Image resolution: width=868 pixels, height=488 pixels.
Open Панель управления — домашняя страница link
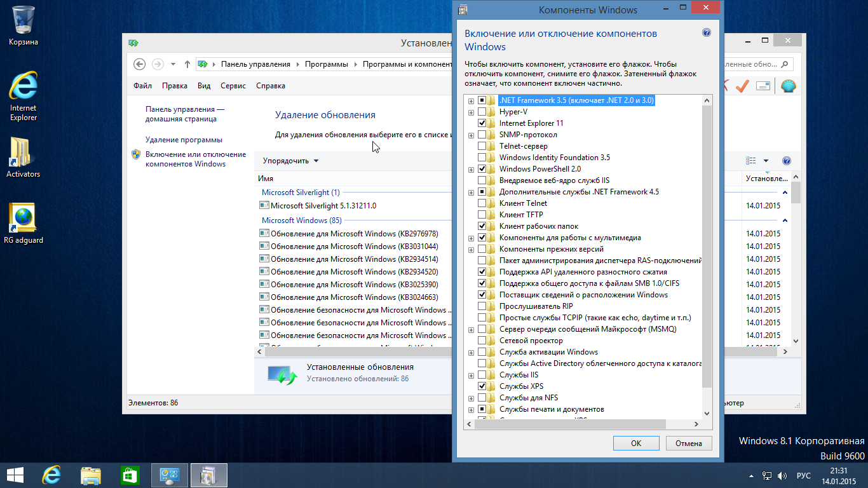[x=185, y=114]
